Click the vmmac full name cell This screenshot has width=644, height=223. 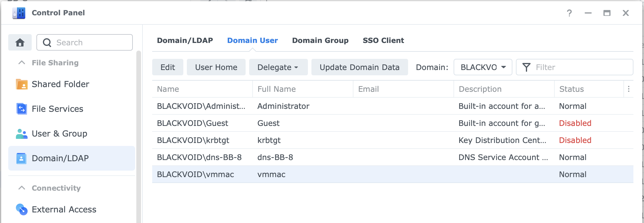tap(271, 174)
